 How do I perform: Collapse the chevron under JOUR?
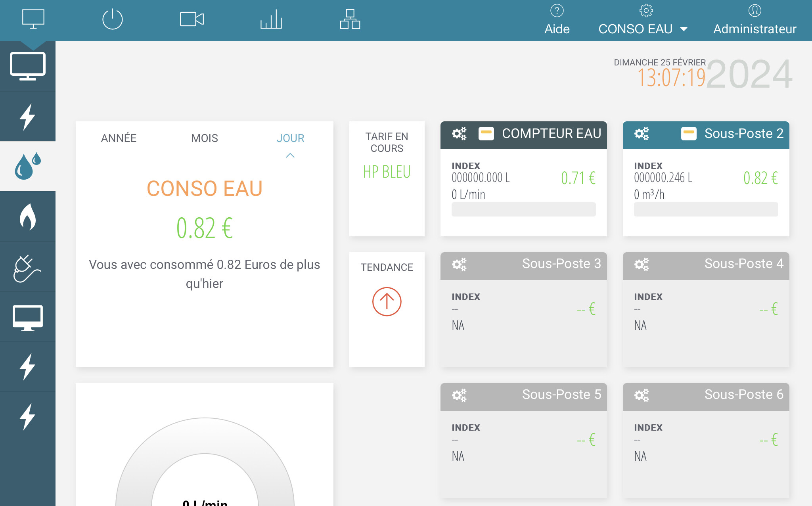tap(290, 155)
